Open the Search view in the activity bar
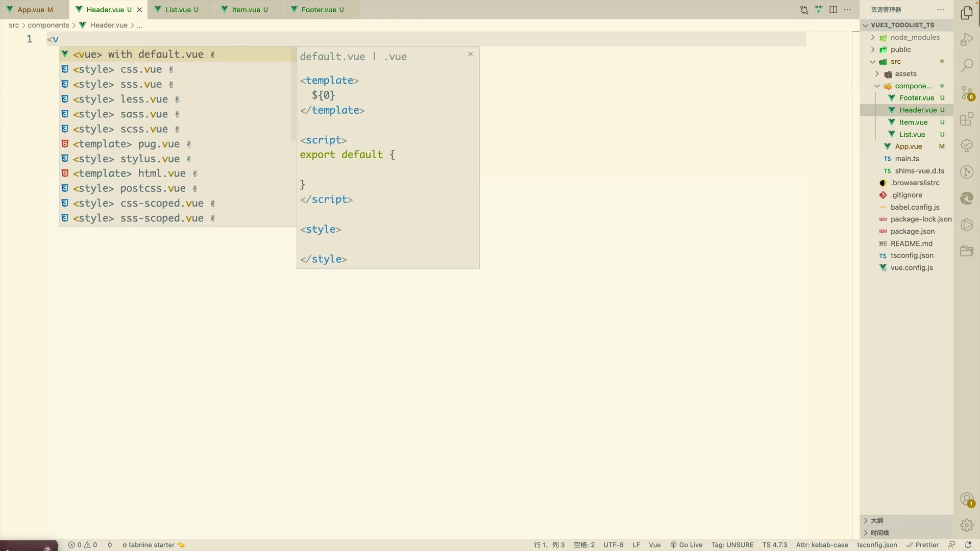Viewport: 980px width, 551px height. (967, 66)
